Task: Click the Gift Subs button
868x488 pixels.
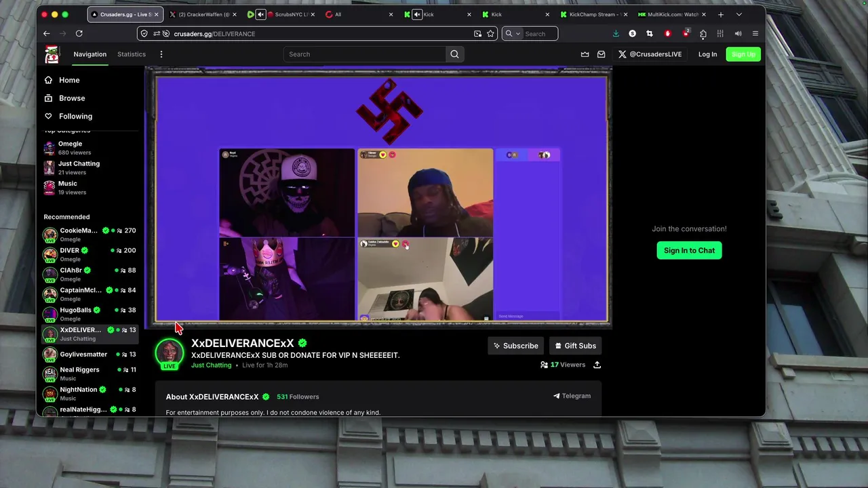Action: point(576,346)
